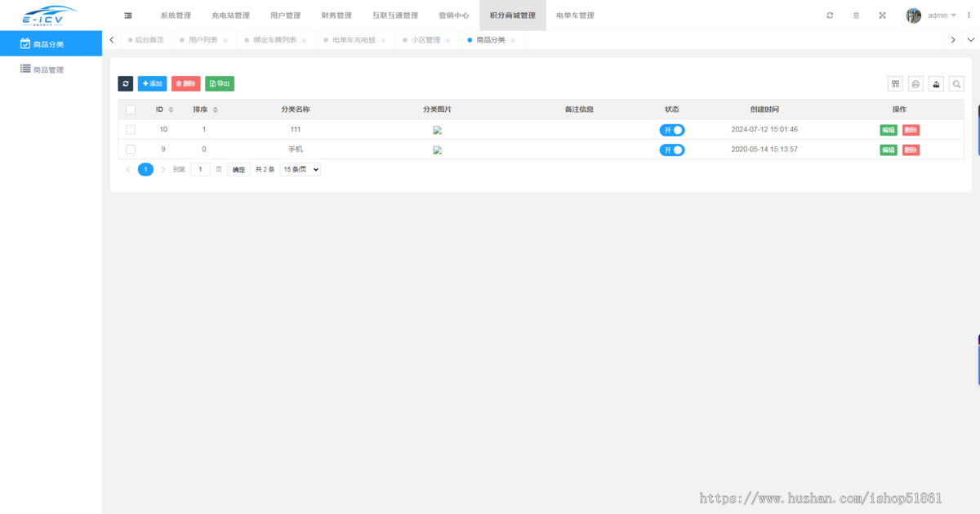Click the red 删除 batch delete button

pyautogui.click(x=185, y=83)
